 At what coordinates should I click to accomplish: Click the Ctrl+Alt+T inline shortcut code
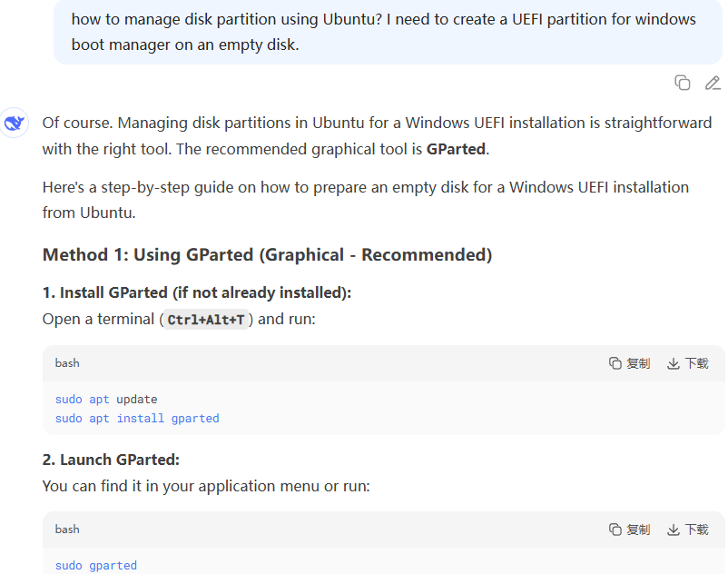(x=206, y=320)
